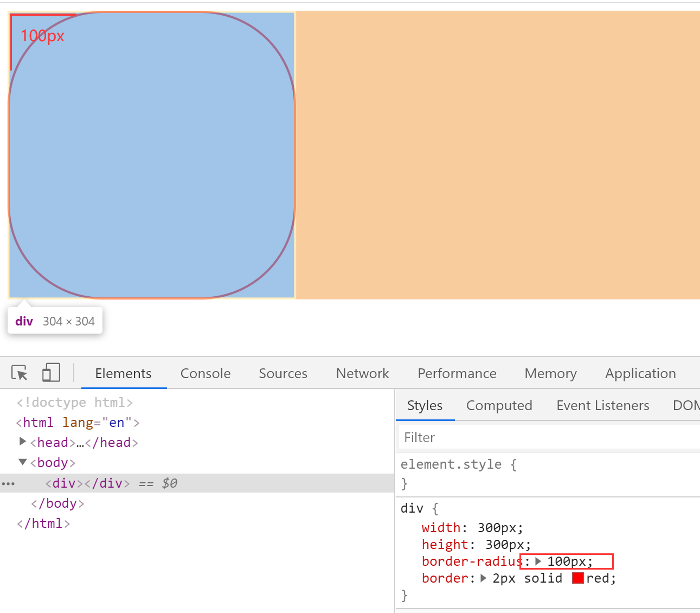
Task: Select the closing body tag
Action: [x=57, y=503]
